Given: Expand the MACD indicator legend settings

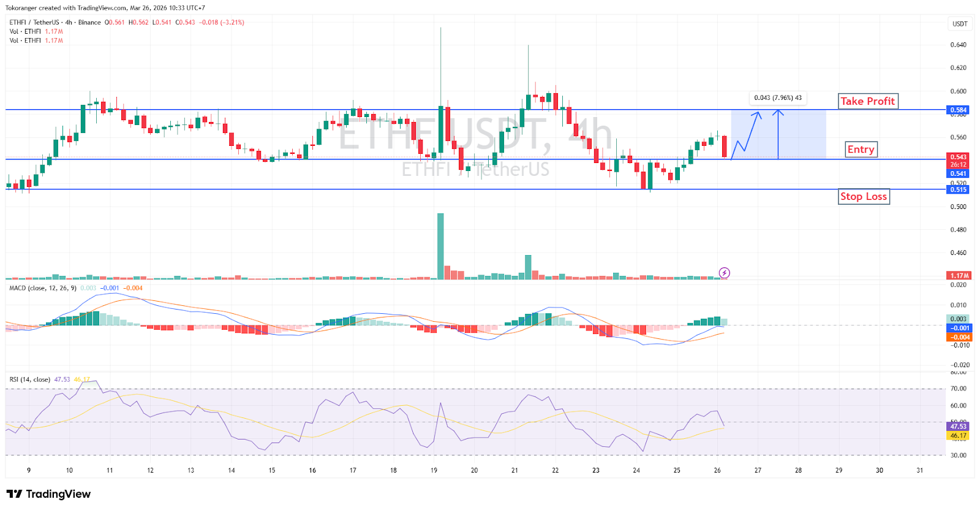Looking at the screenshot, I should [x=43, y=288].
